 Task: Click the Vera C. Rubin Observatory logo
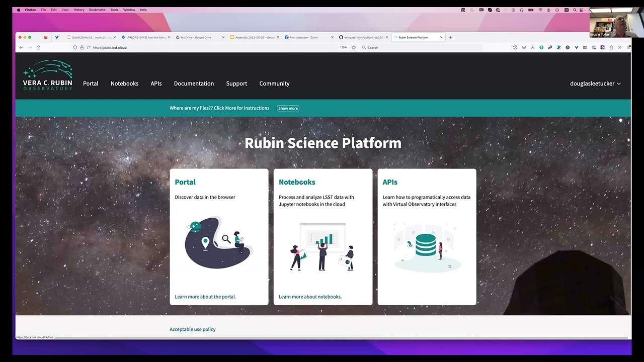tap(47, 75)
